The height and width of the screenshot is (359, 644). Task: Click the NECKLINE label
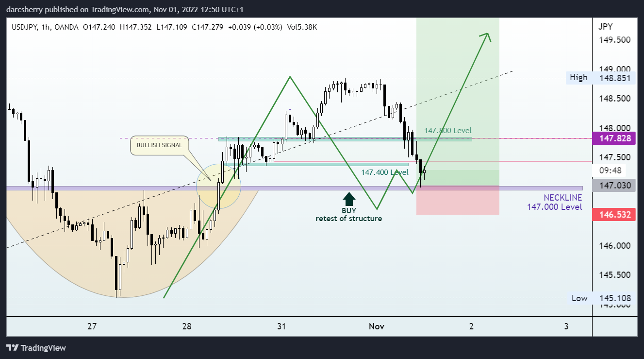click(x=562, y=198)
